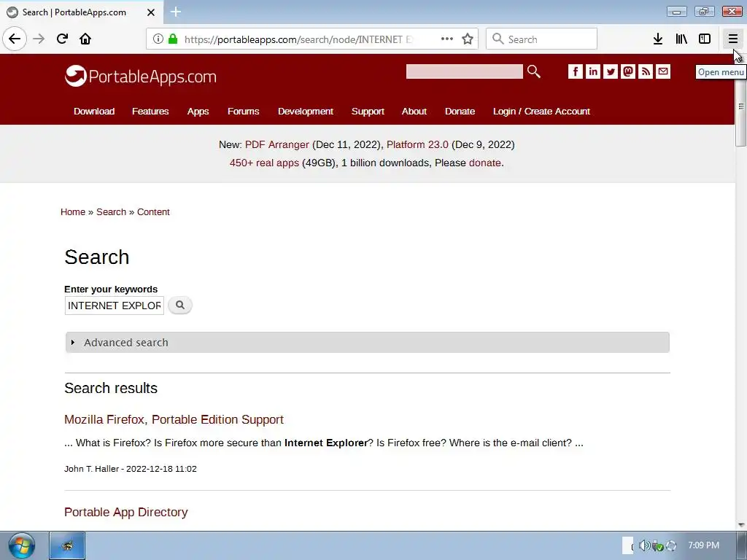The width and height of the screenshot is (747, 560).
Task: Open the LinkedIn social icon
Action: click(592, 71)
